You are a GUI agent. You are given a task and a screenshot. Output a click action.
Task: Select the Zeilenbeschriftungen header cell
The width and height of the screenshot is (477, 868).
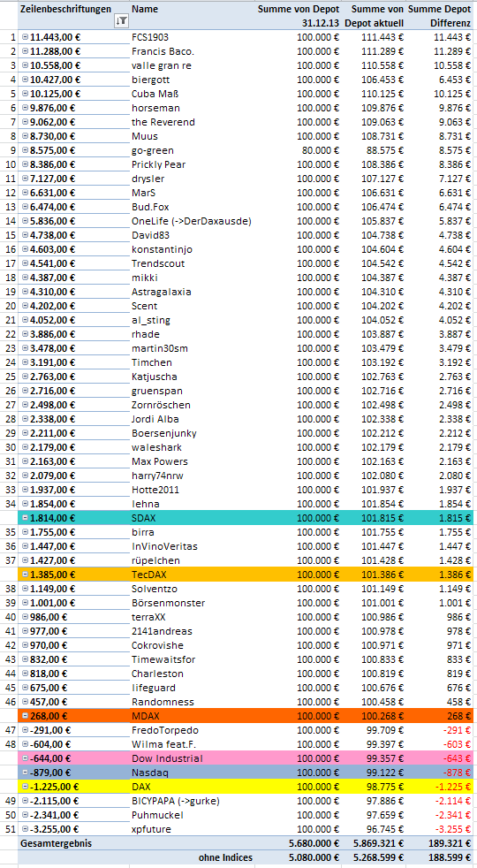[65, 10]
